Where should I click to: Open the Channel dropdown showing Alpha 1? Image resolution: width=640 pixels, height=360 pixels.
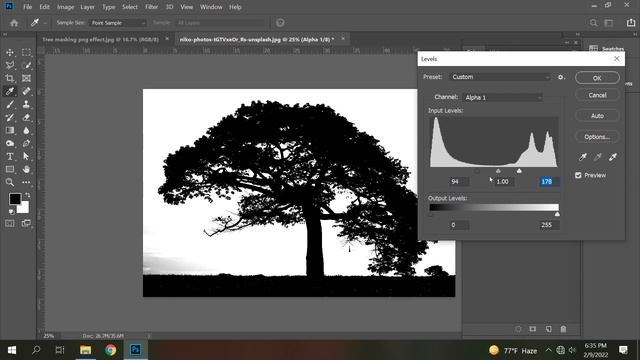(x=502, y=98)
